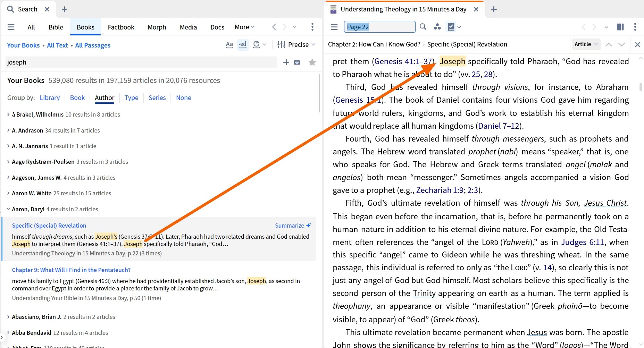Click the plus icon in search box

[x=286, y=62]
